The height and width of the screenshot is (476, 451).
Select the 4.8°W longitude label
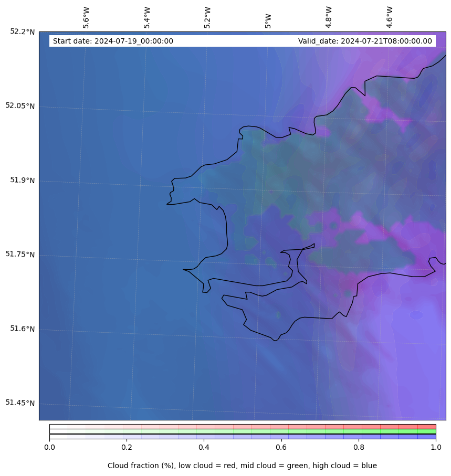329,17
